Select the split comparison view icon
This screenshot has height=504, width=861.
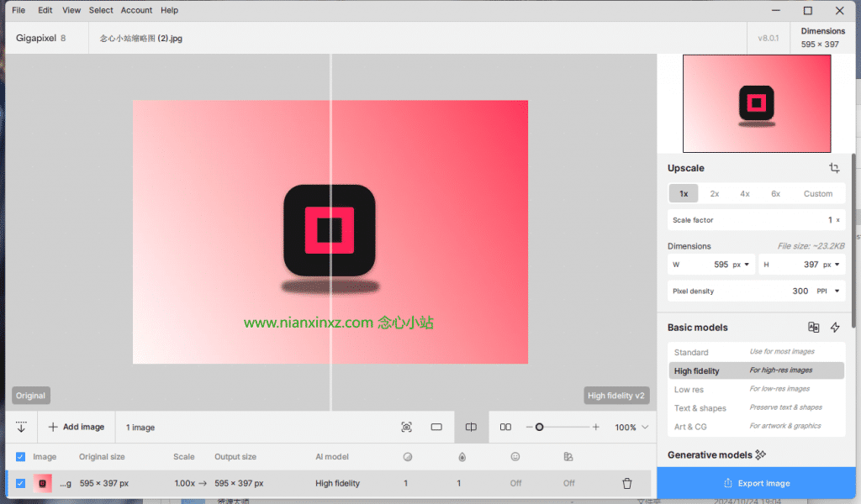[x=471, y=428]
